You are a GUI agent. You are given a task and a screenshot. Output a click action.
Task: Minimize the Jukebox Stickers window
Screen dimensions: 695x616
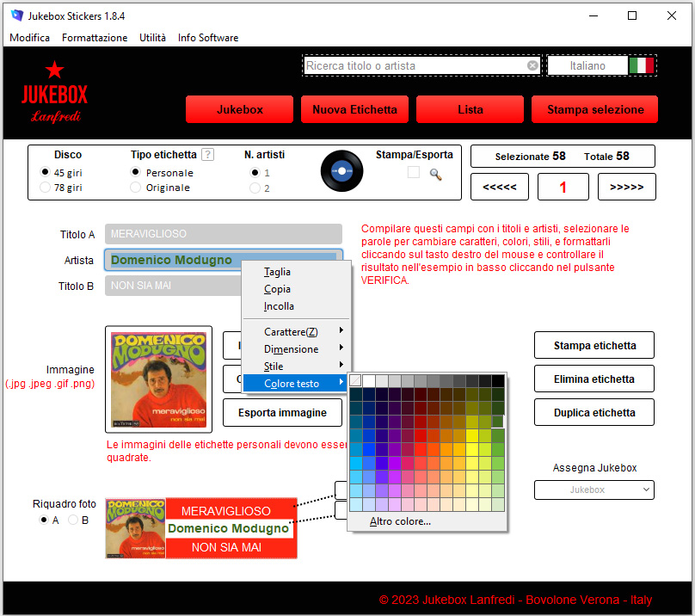[594, 15]
